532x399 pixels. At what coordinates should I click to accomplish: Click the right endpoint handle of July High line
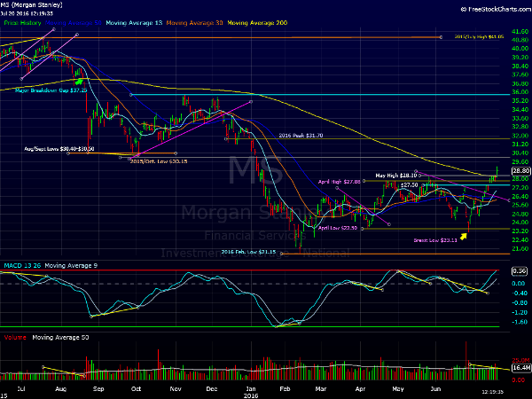click(441, 37)
